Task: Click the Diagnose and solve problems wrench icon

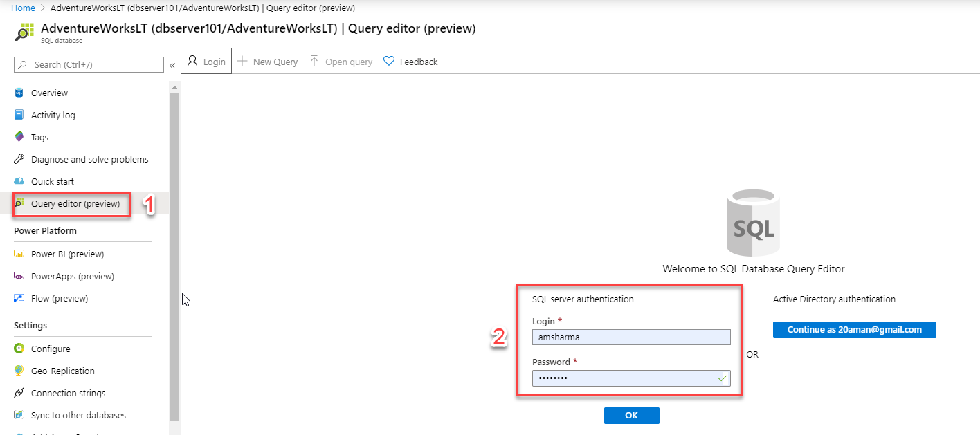Action: click(x=19, y=159)
